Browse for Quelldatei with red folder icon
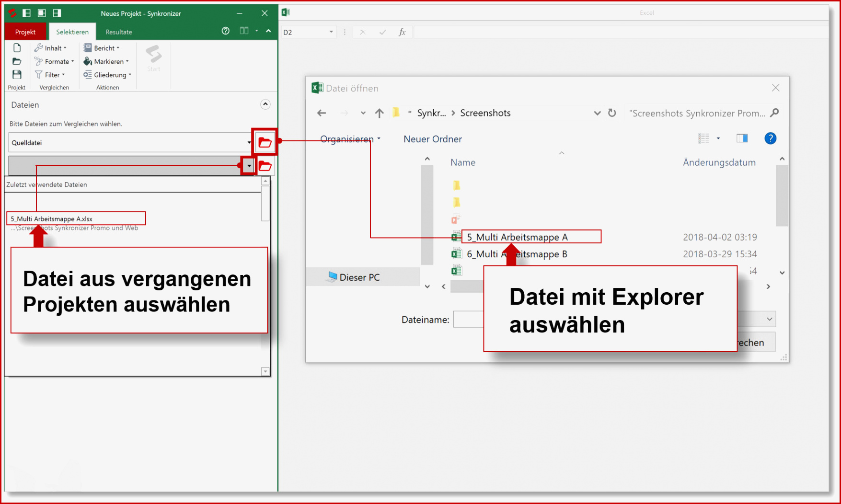841x504 pixels. coord(265,142)
